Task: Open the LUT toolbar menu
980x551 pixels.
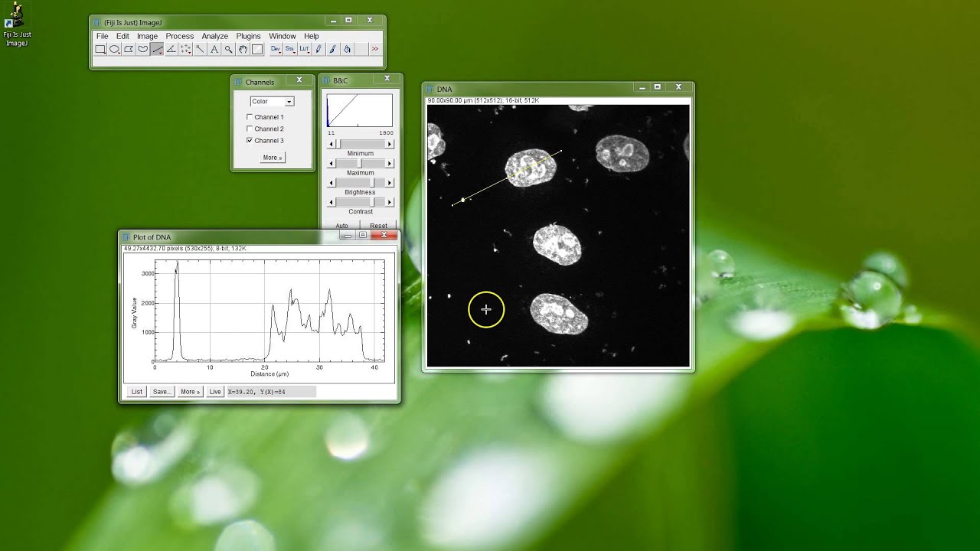Action: point(304,49)
